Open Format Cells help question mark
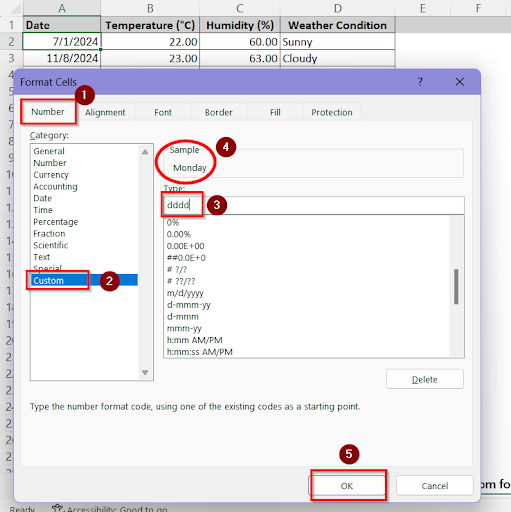 (x=420, y=82)
